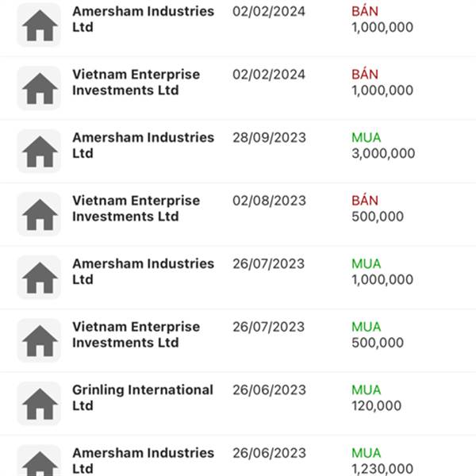Image resolution: width=476 pixels, height=476 pixels.
Task: Tap the MUA 3,000,000 transaction value
Action: coord(382,145)
